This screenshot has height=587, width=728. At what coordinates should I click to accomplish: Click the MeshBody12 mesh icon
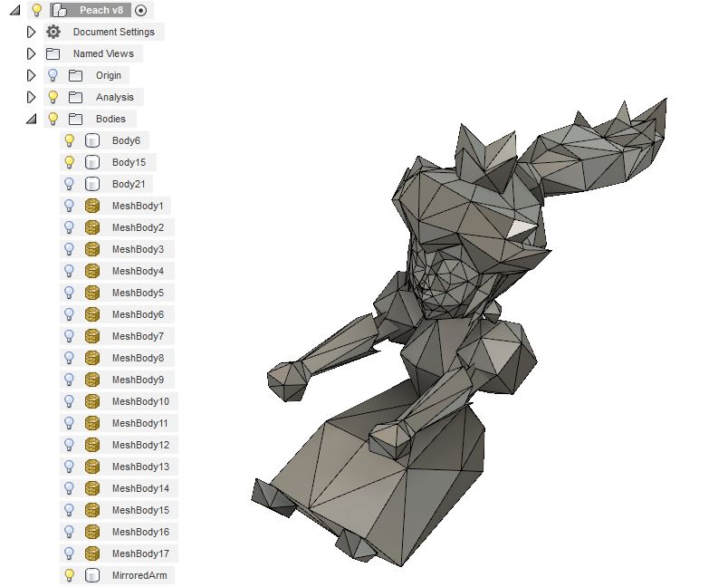(92, 445)
